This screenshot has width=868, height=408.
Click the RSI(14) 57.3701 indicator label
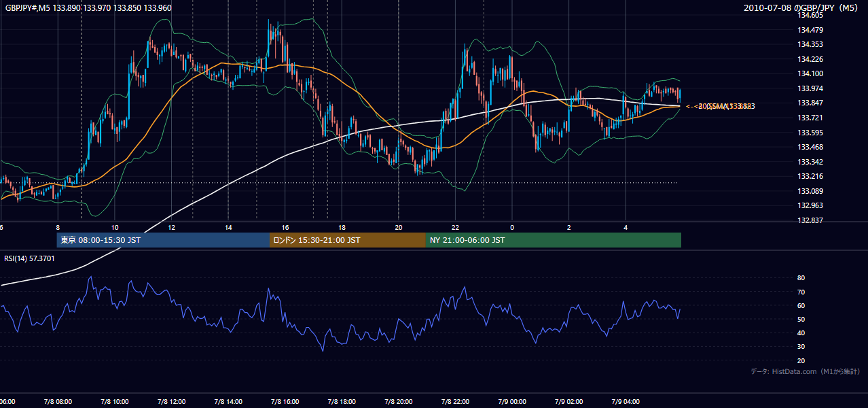(x=30, y=258)
